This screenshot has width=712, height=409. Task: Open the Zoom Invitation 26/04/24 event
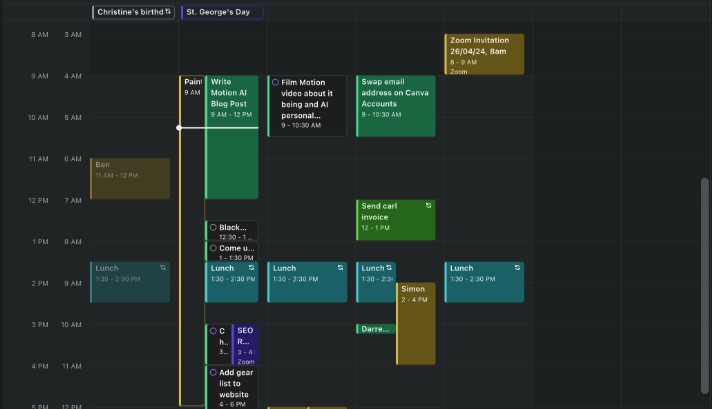pos(484,54)
